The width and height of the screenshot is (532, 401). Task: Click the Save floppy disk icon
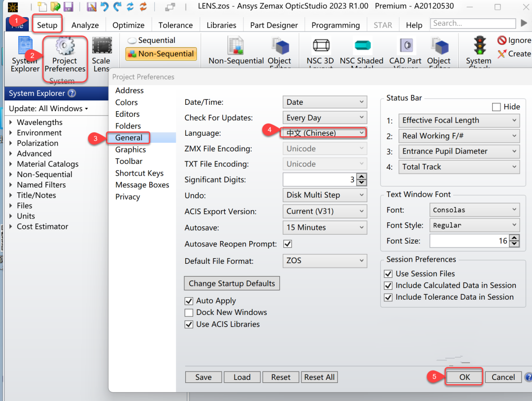click(x=68, y=6)
